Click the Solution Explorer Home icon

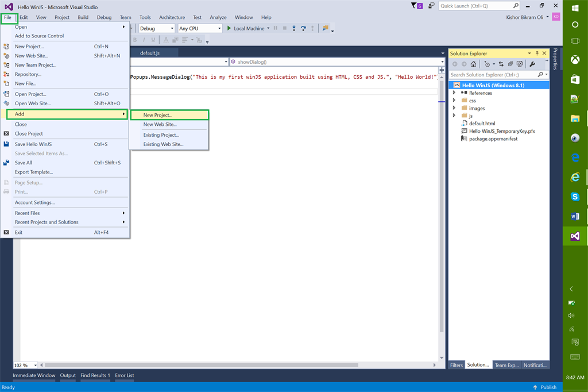pyautogui.click(x=473, y=64)
